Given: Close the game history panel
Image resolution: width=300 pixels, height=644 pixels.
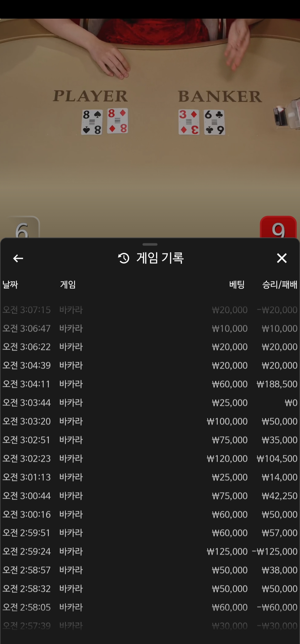Looking at the screenshot, I should pos(282,258).
